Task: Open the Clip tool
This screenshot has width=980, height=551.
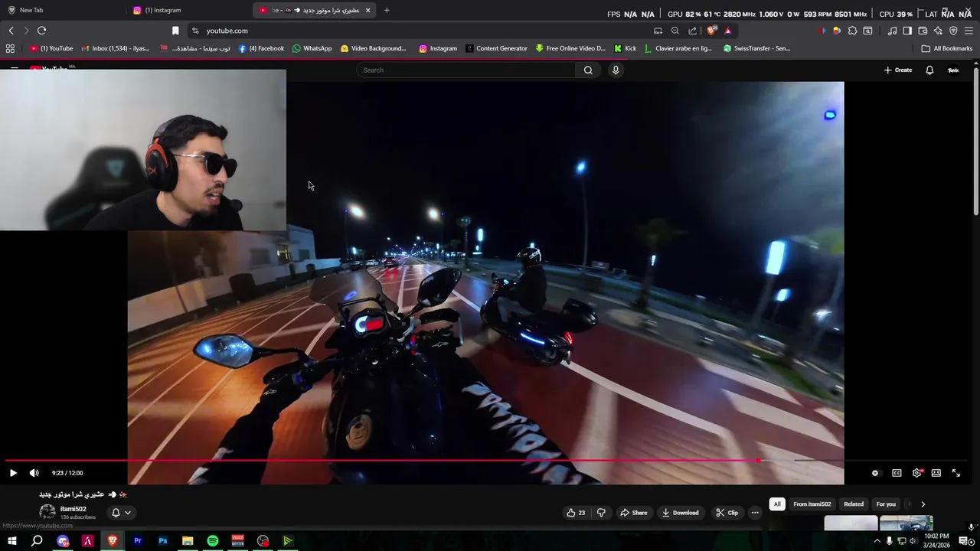Action: pos(727,513)
